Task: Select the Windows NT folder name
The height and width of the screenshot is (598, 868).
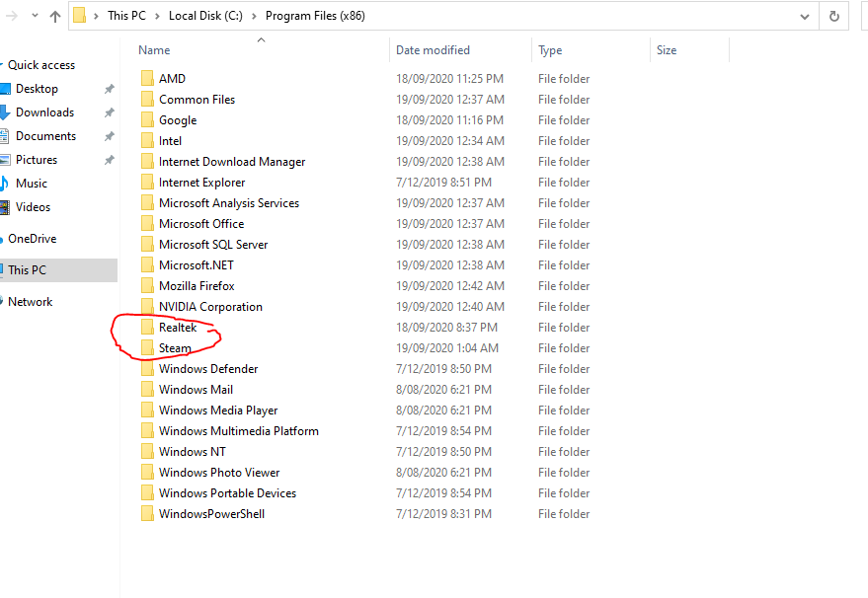Action: [193, 451]
